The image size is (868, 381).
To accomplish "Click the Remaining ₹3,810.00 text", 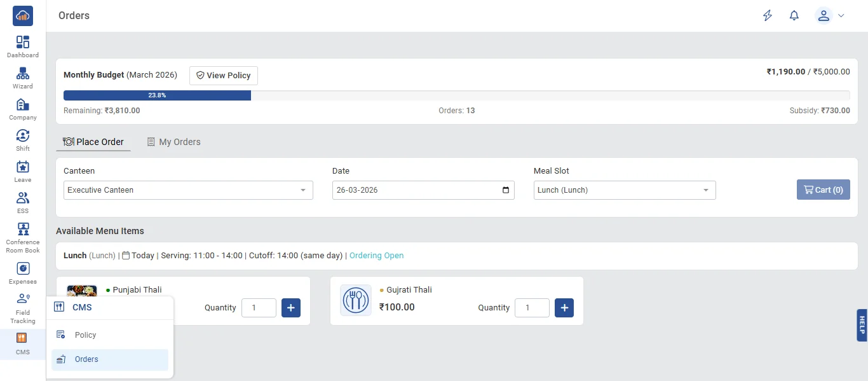I will [102, 111].
